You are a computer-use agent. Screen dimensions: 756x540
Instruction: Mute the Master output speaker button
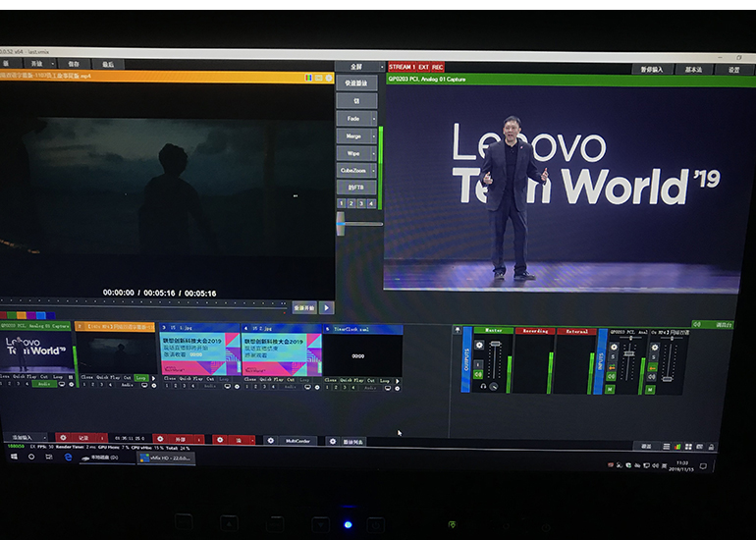click(x=478, y=375)
